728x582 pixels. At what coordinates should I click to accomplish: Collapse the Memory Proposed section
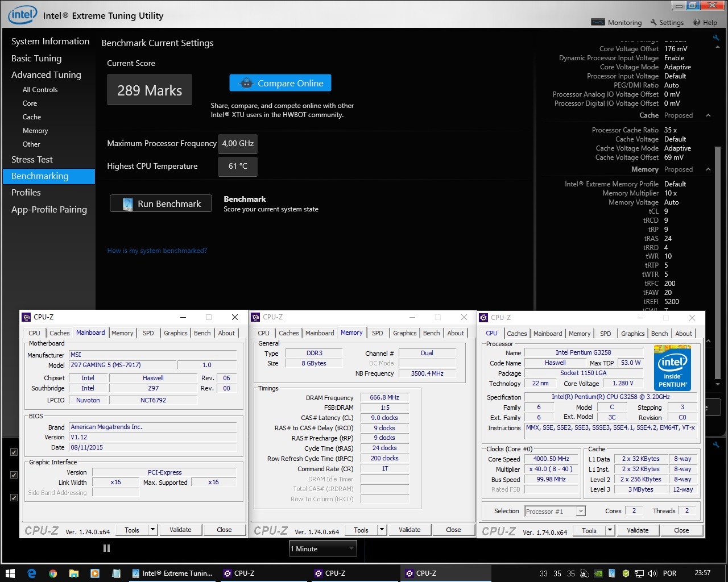pos(708,169)
